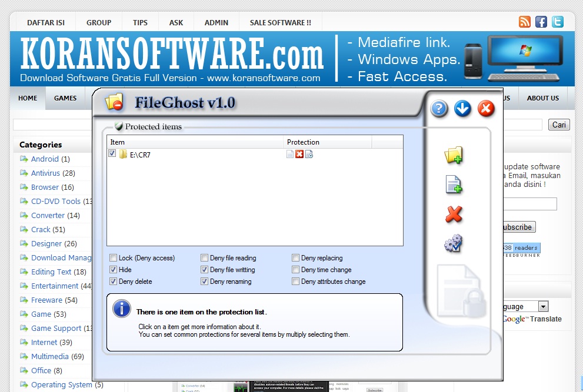Open the Facebook icon on website header

click(x=541, y=22)
